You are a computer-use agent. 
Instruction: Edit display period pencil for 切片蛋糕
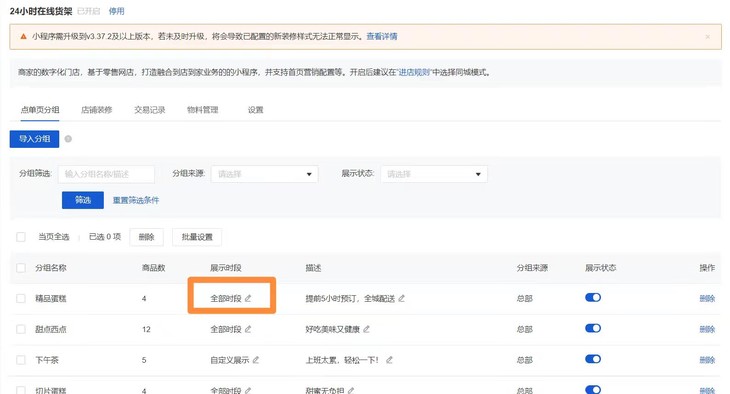[x=248, y=390]
